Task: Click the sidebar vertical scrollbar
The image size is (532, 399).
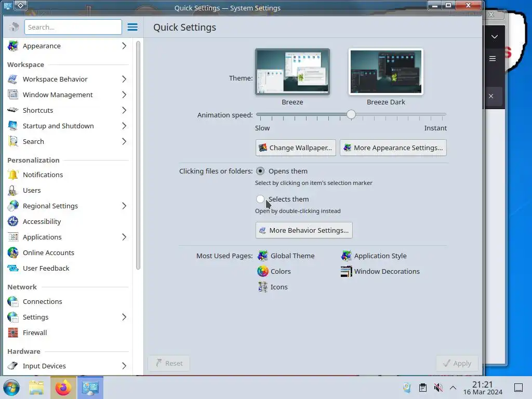Action: click(138, 155)
